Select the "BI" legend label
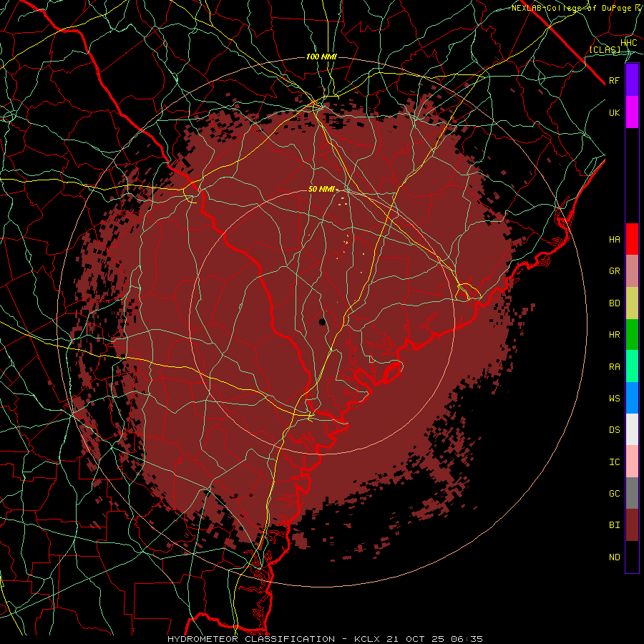Viewport: 644px width, 644px height. [x=615, y=525]
